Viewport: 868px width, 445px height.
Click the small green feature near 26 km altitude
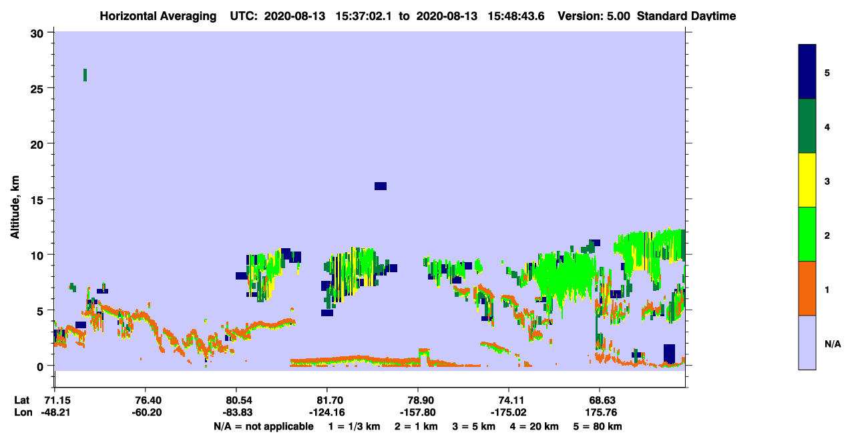click(85, 75)
